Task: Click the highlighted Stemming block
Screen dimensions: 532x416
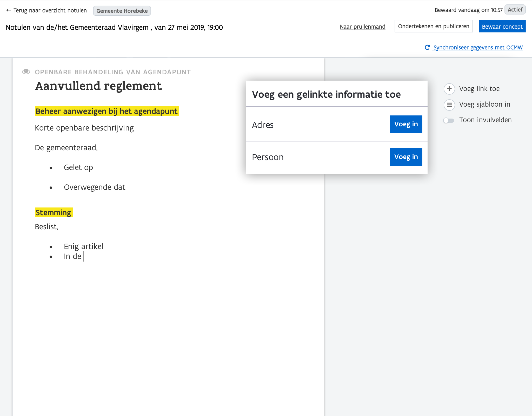Action: [x=53, y=213]
